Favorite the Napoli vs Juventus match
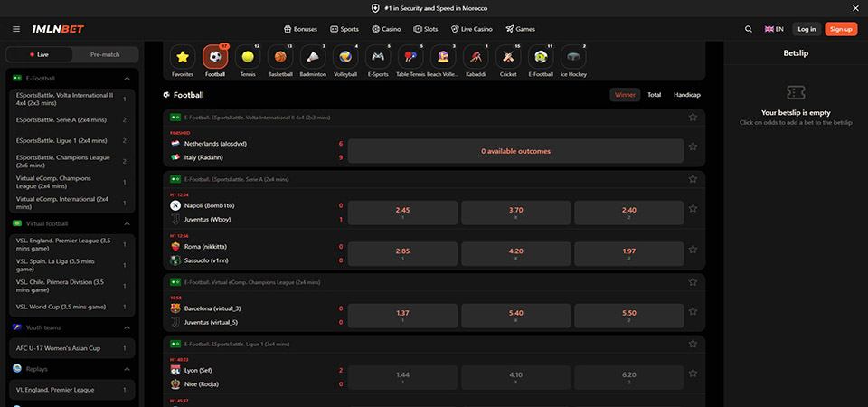868x407 pixels. coord(693,209)
